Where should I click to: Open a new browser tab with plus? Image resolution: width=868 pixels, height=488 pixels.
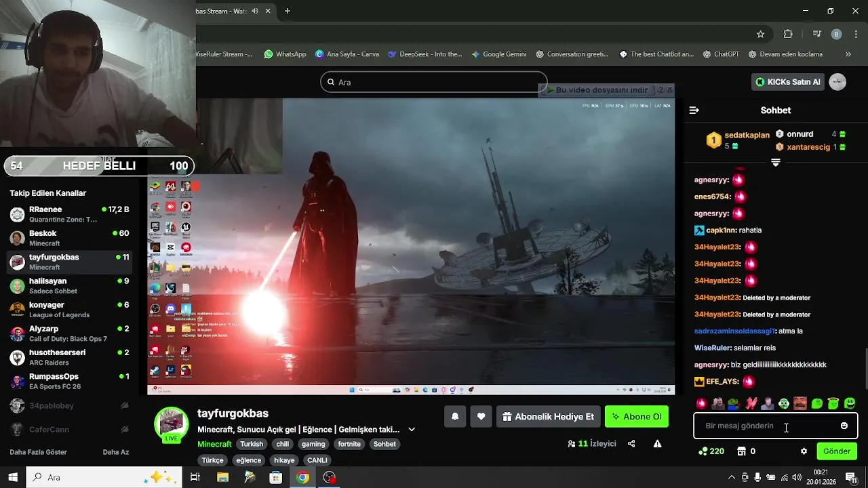click(x=288, y=11)
